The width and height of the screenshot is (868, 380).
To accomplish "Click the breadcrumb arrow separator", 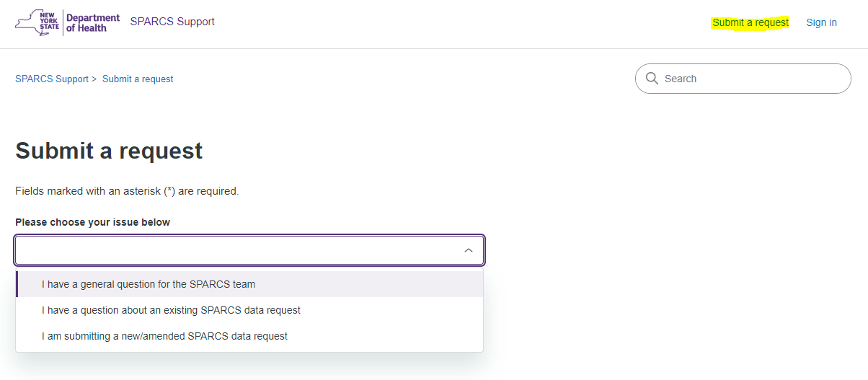I will [x=94, y=79].
